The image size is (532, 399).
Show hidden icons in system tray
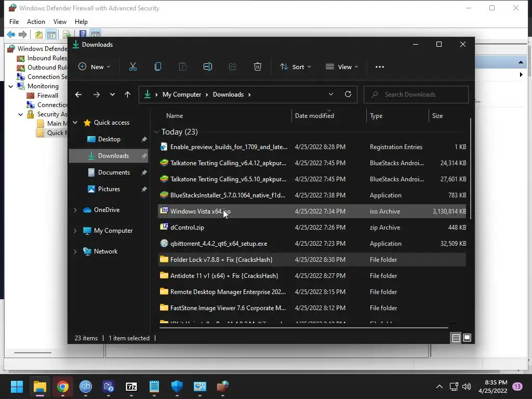440,387
